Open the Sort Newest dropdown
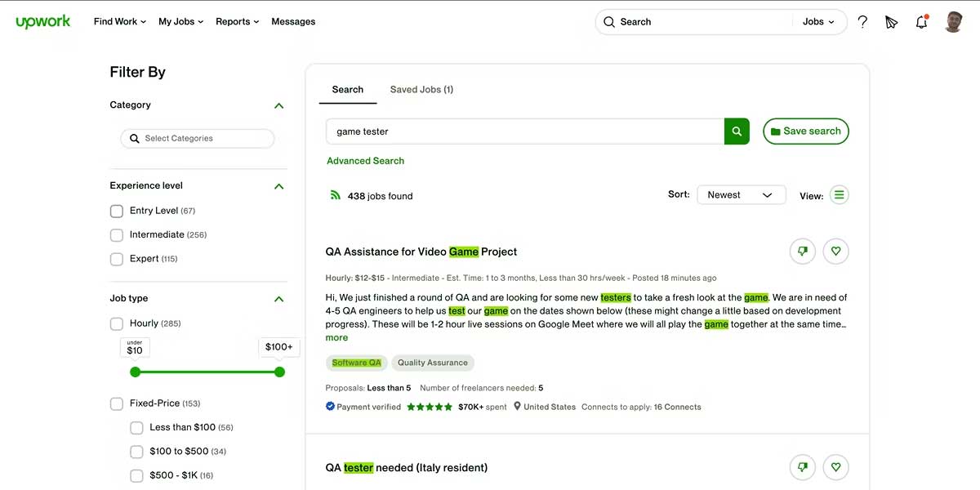980x490 pixels. tap(741, 194)
